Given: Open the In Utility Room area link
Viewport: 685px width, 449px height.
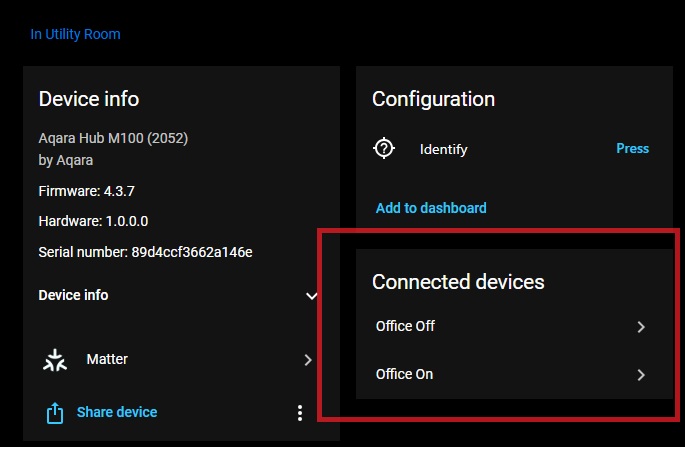Looking at the screenshot, I should tap(75, 34).
